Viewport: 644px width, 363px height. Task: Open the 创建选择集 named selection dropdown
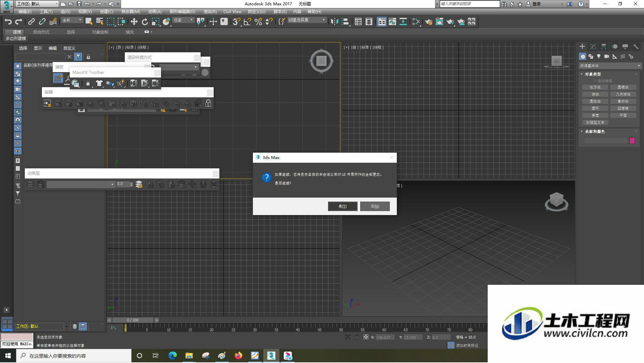307,20
